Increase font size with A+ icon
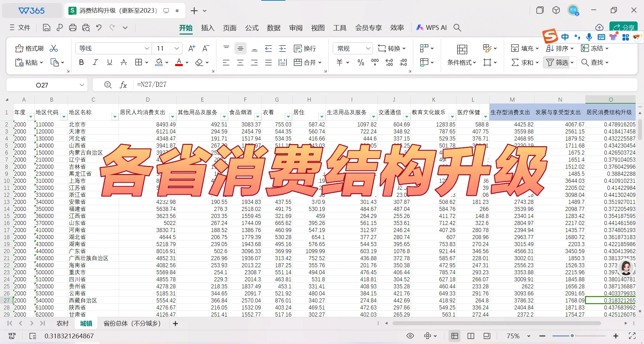The width and height of the screenshot is (644, 344). tap(192, 49)
